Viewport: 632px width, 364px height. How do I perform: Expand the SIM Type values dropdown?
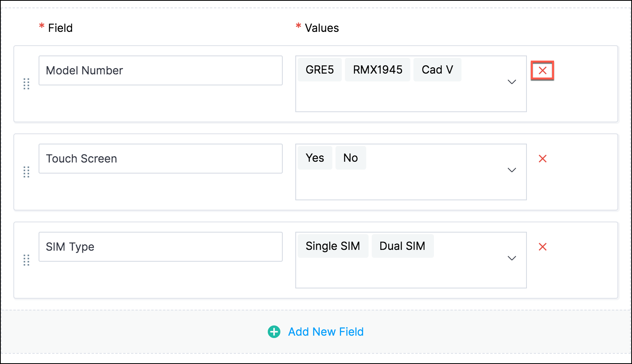click(x=512, y=258)
